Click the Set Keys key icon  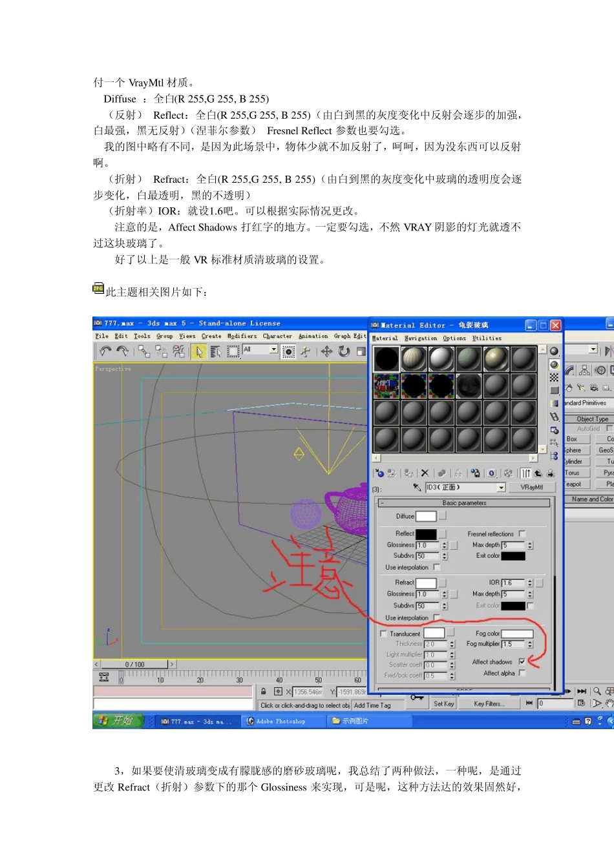pos(417,697)
